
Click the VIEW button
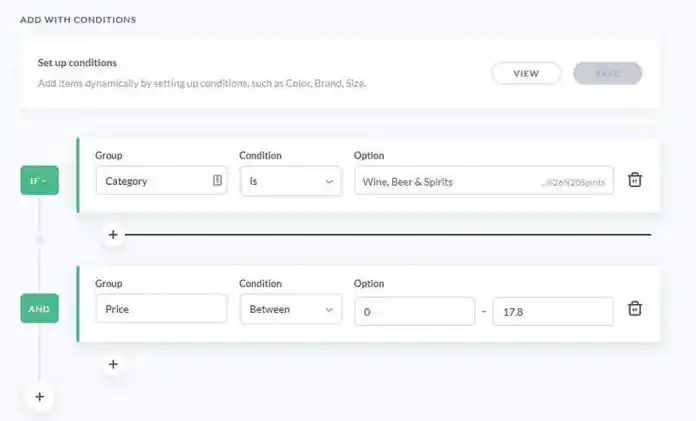(x=526, y=73)
